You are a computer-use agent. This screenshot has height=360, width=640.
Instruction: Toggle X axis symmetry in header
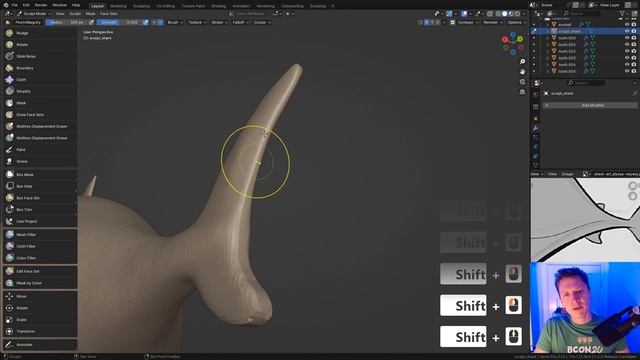tap(427, 22)
